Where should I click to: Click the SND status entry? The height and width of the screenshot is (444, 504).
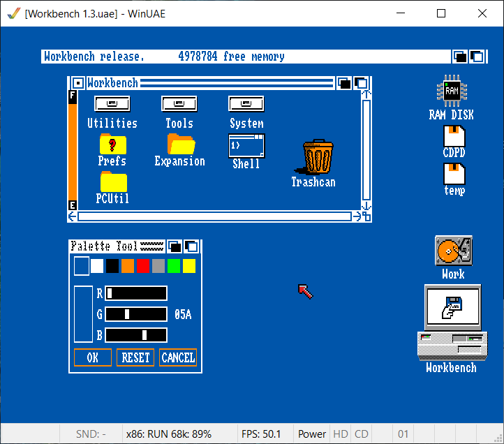coord(91,434)
